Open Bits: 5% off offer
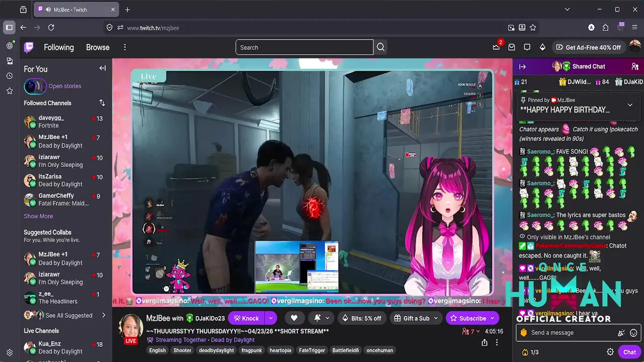The height and width of the screenshot is (362, 644). [361, 318]
